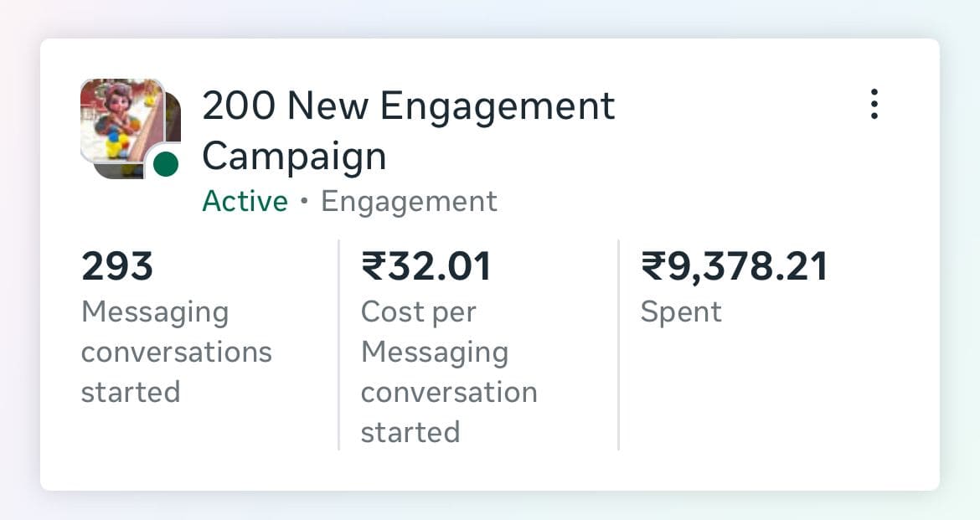
Task: Select the ₹9,378.21 spent amount
Action: pyautogui.click(x=734, y=267)
